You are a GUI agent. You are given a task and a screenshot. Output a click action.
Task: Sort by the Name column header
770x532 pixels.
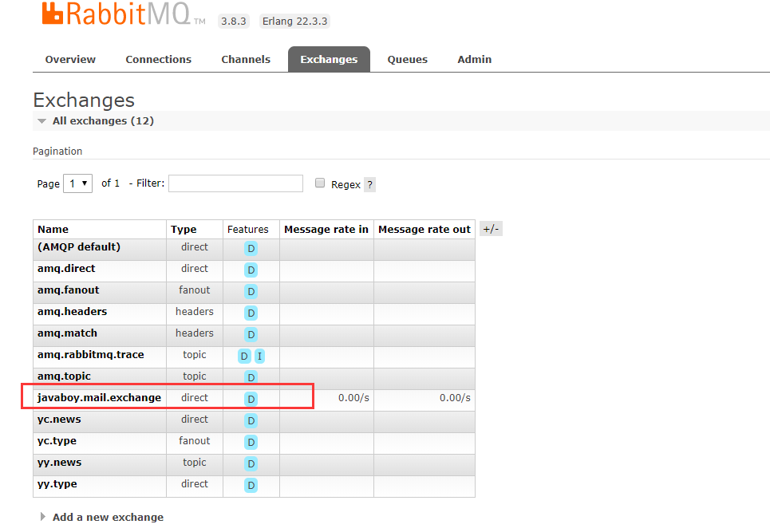pyautogui.click(x=53, y=229)
